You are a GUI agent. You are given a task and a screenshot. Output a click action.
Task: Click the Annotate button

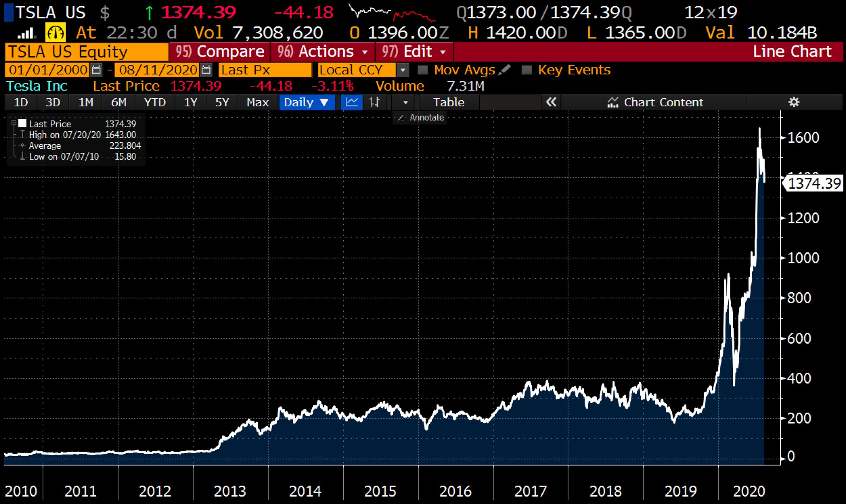420,118
